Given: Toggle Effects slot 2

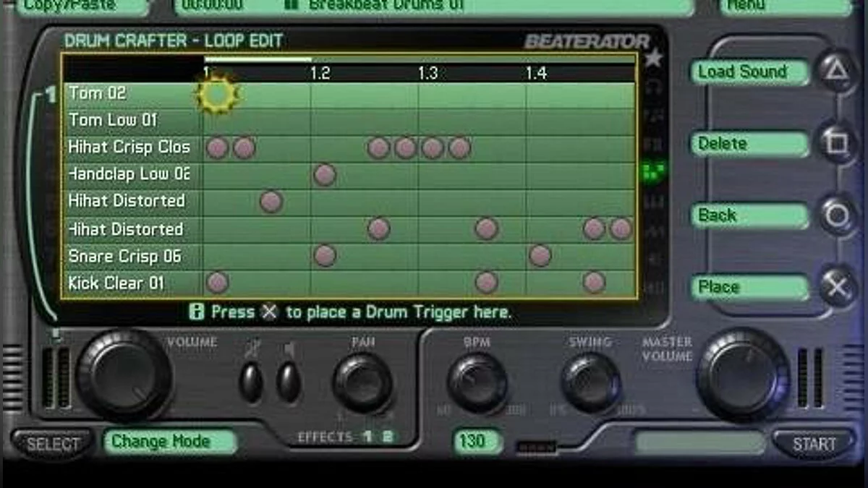Looking at the screenshot, I should (387, 437).
